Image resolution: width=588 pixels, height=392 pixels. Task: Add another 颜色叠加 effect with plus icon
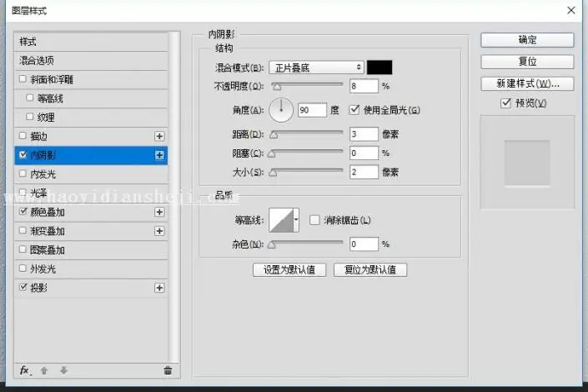click(x=159, y=213)
